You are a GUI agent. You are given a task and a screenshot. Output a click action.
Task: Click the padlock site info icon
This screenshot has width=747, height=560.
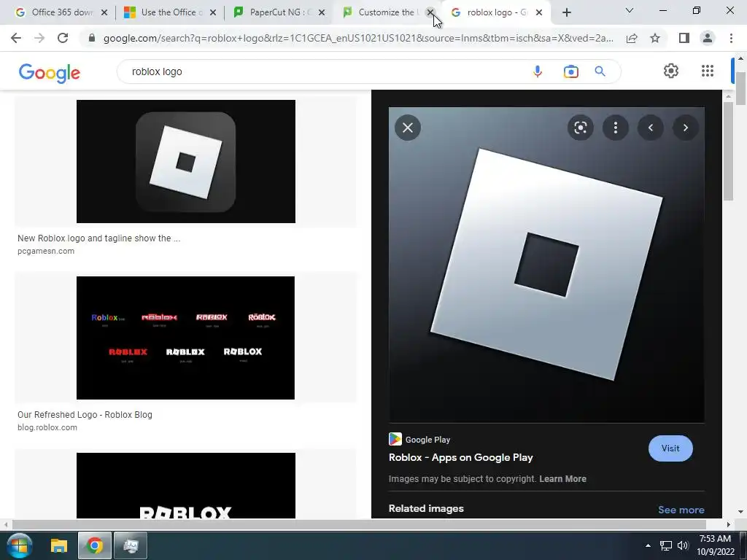(x=92, y=38)
